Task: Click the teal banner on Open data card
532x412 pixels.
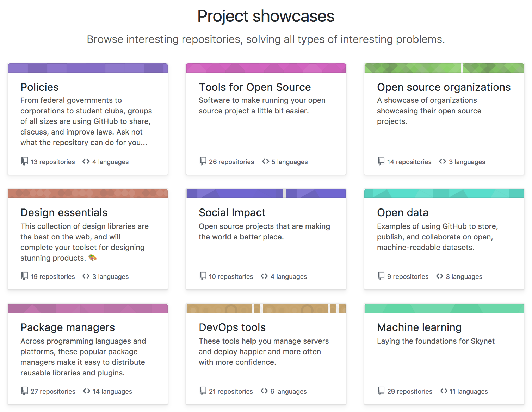Action: coord(444,193)
